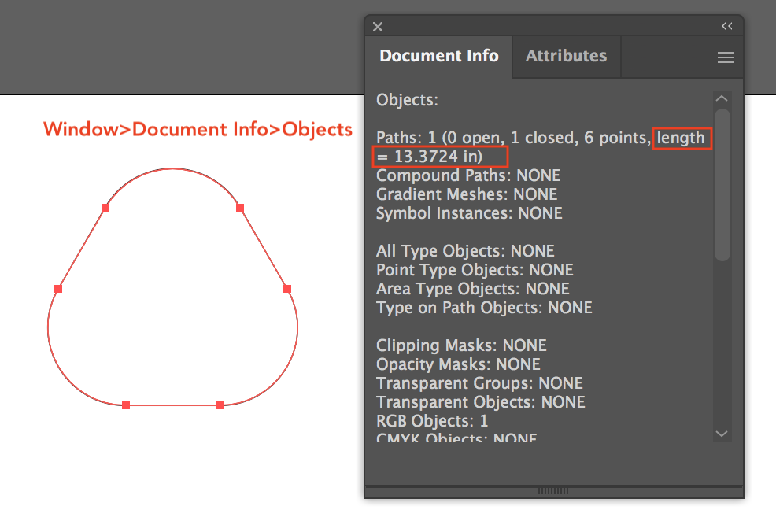Click 'Symbol Instances: NONE' line

click(x=469, y=213)
